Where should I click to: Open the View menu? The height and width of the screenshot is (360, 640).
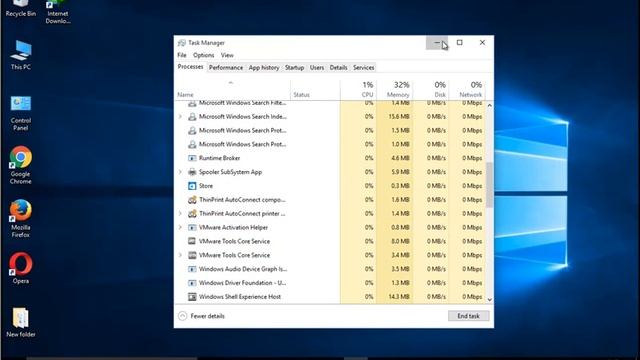(227, 55)
